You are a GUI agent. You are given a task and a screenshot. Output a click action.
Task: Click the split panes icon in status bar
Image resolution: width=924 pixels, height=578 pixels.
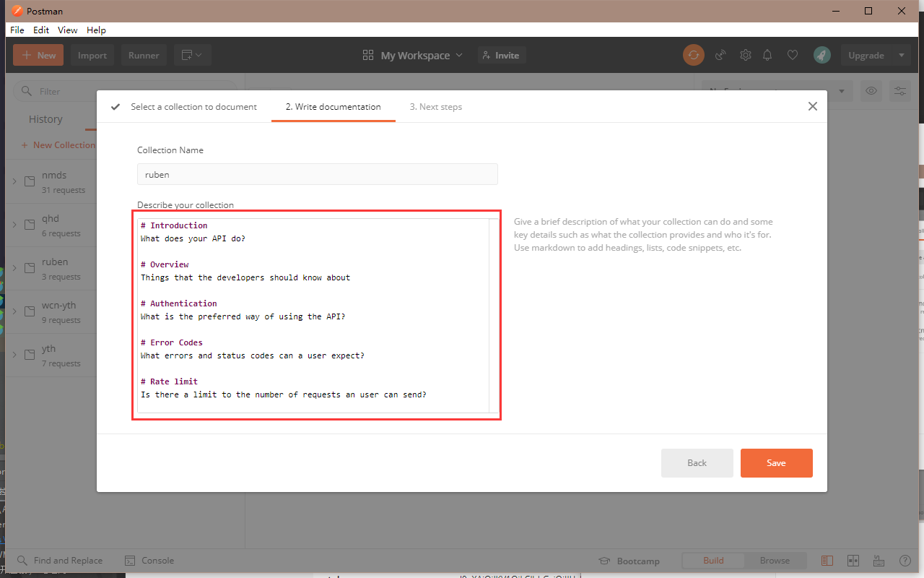(853, 561)
